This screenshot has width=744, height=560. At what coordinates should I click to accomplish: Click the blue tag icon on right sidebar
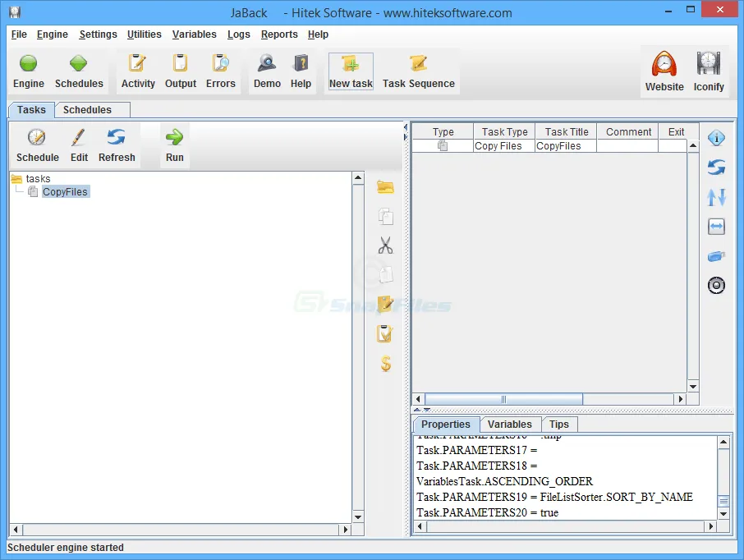pos(716,256)
